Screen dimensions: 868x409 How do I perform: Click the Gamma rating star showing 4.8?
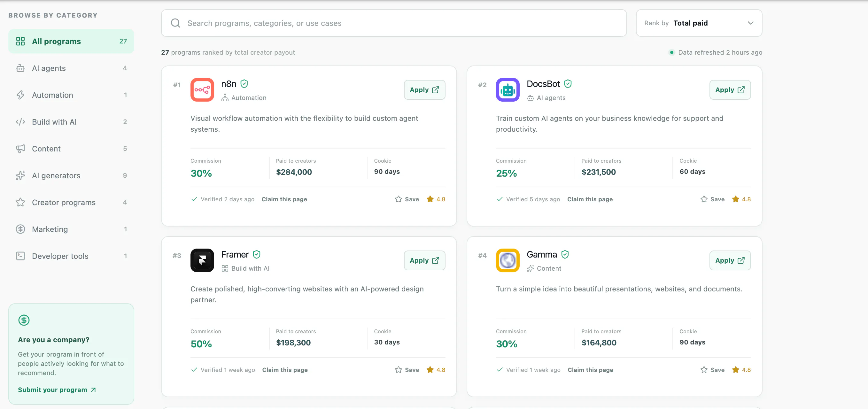(736, 370)
